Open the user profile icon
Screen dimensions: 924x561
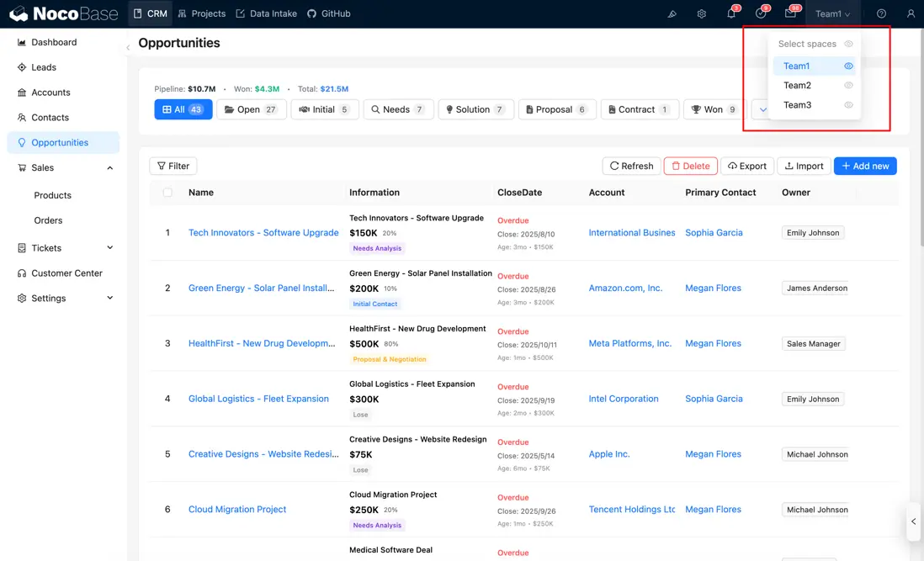tap(911, 13)
